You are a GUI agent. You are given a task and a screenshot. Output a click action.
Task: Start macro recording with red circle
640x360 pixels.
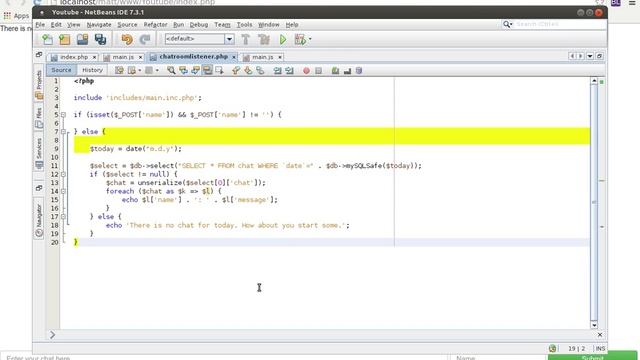pyautogui.click(x=306, y=71)
